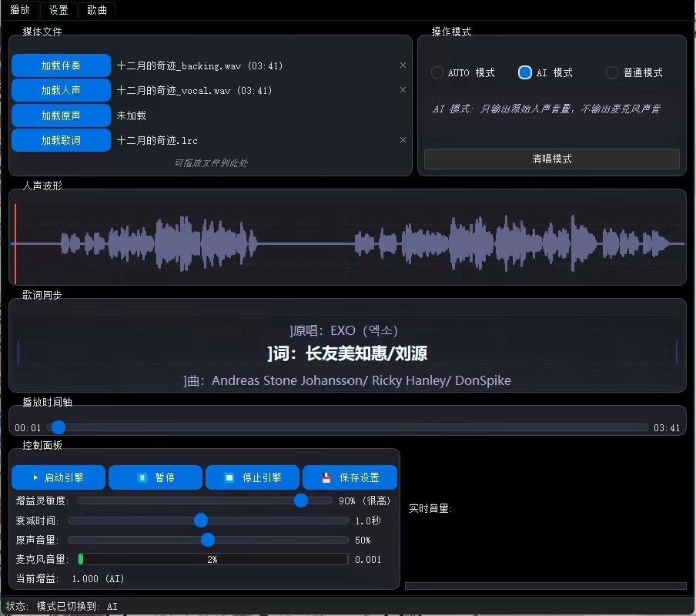Remove the loaded vocal.wav file
Image resolution: width=696 pixels, height=616 pixels.
pyautogui.click(x=403, y=90)
